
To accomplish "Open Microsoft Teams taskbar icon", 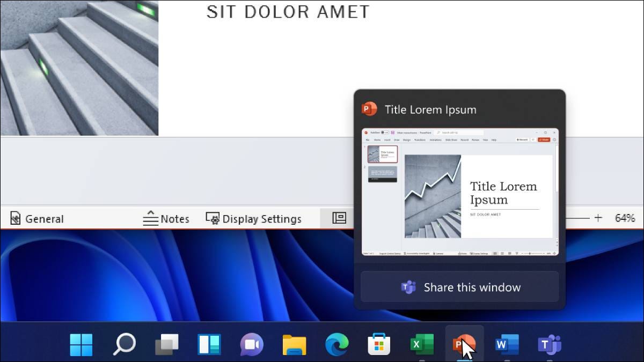I will (550, 344).
